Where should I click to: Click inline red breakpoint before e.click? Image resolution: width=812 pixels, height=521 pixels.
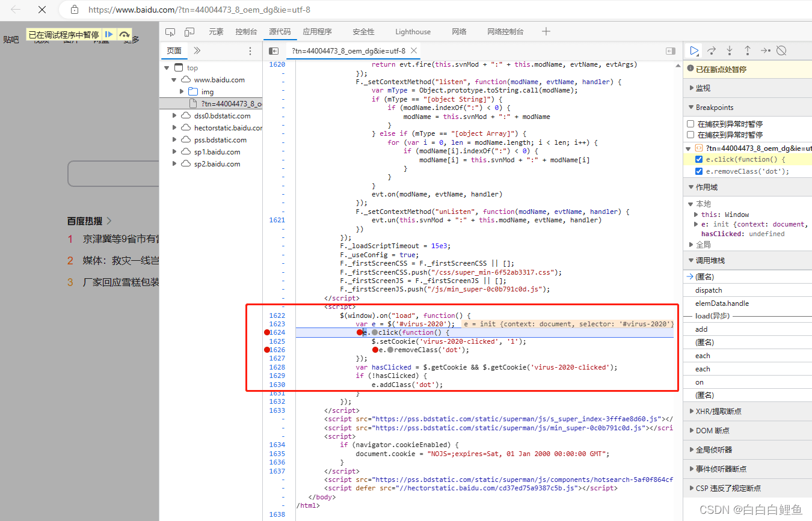(x=360, y=332)
